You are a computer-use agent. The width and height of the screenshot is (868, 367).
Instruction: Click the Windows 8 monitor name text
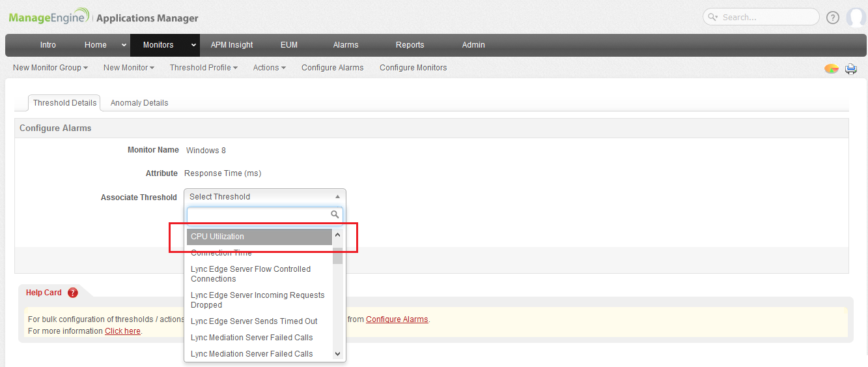(206, 151)
